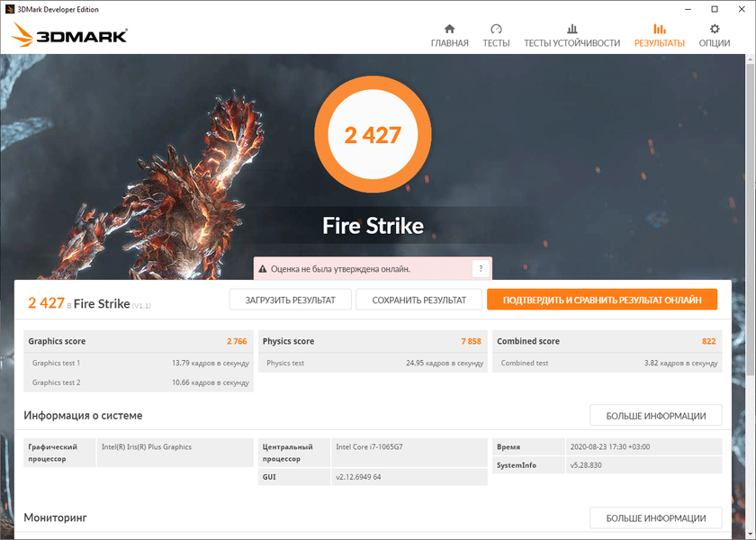This screenshot has height=540, width=756.
Task: Click the Мониторинг heading
Action: click(x=56, y=517)
